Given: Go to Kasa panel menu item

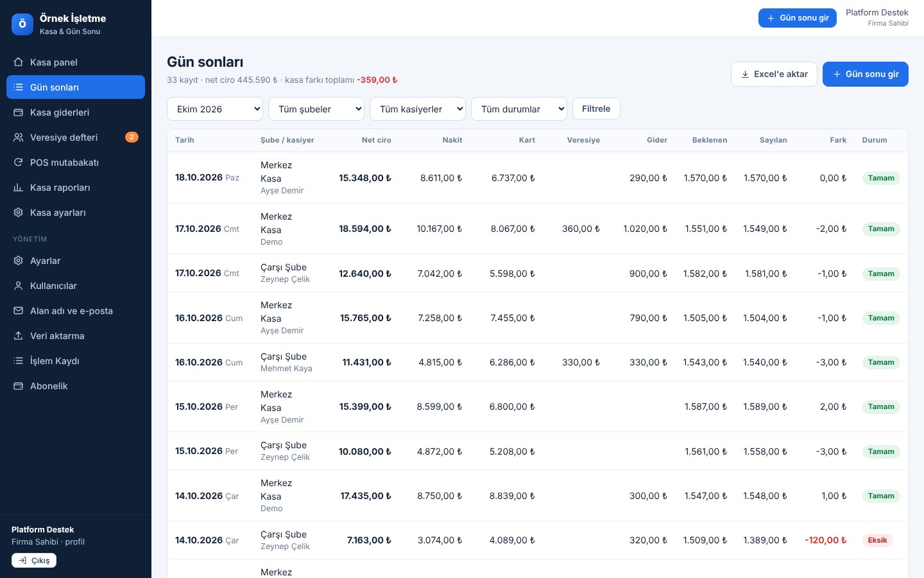Looking at the screenshot, I should tap(76, 62).
